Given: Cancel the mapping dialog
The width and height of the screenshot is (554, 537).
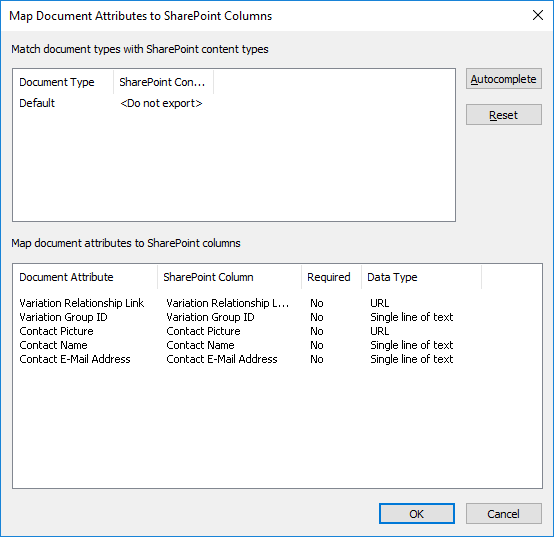Looking at the screenshot, I should click(503, 513).
